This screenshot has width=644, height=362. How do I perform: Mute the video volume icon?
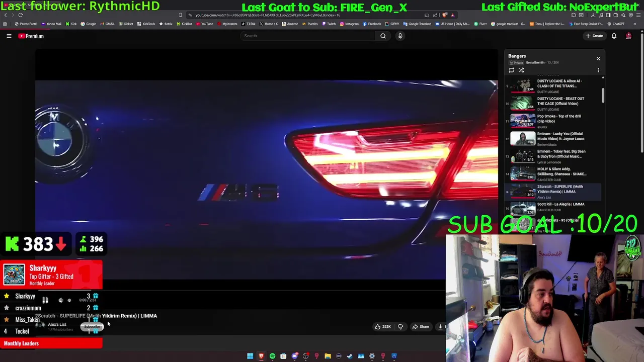pos(61,300)
